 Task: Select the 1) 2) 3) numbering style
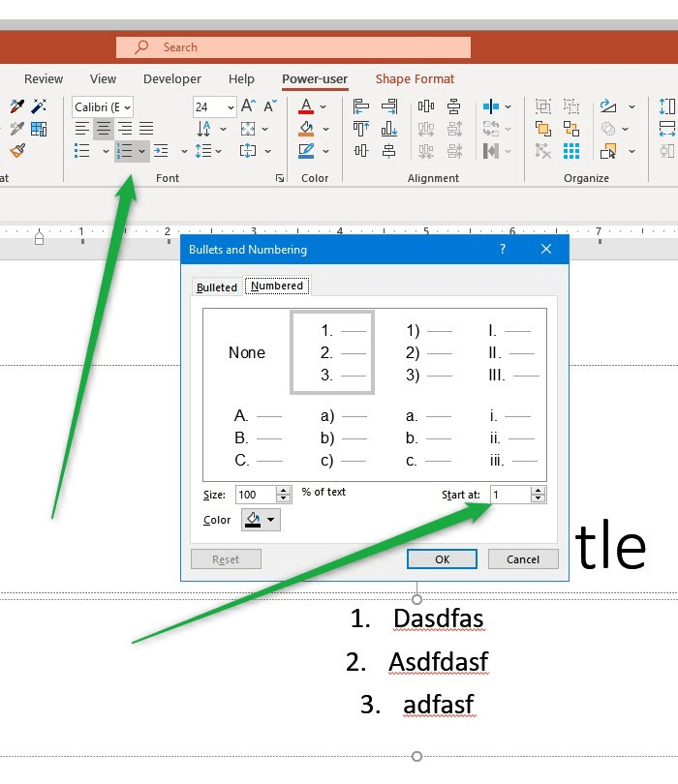pos(428,352)
